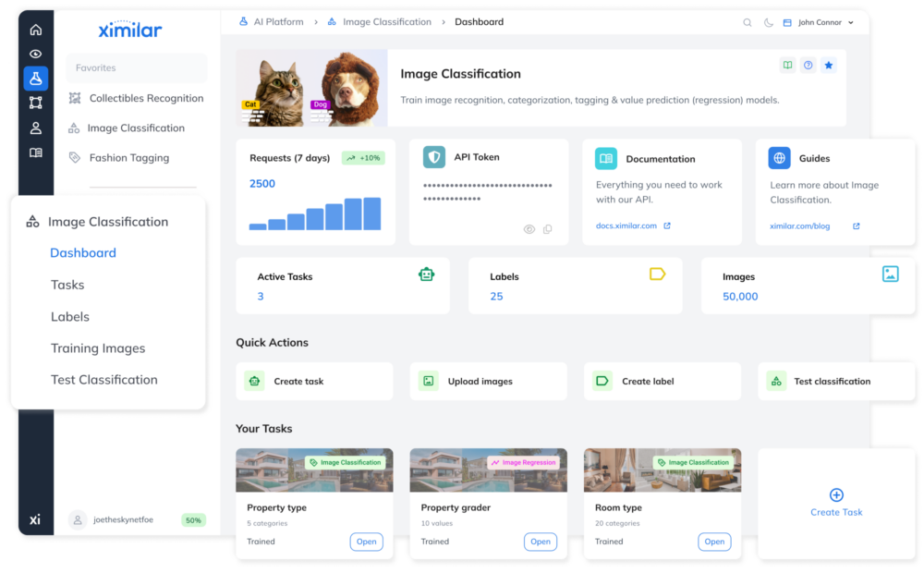Click the search magnifier in the top bar
The image size is (924, 573).
(x=748, y=21)
